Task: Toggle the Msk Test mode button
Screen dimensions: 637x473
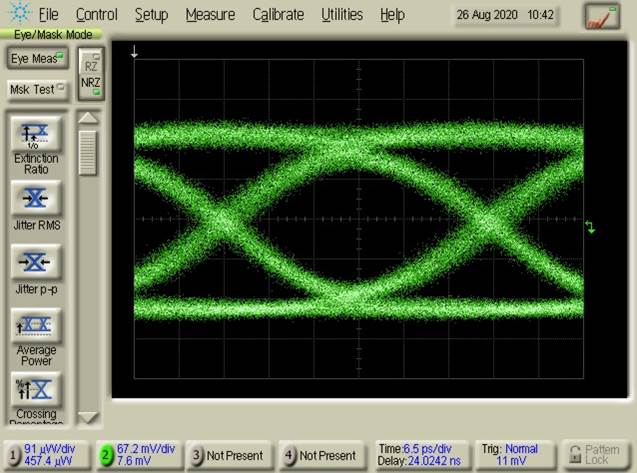Action: click(x=35, y=89)
